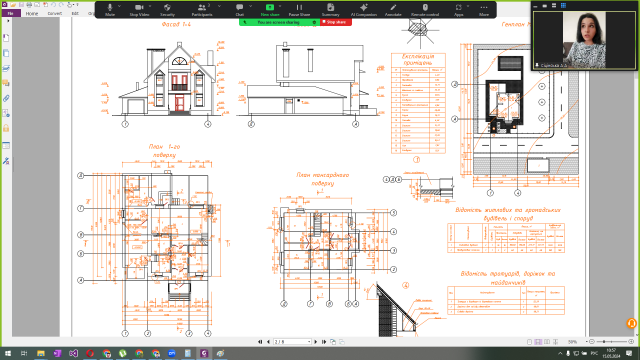This screenshot has height=360, width=640.
Task: Click the red Stop share button
Action: coord(336,22)
